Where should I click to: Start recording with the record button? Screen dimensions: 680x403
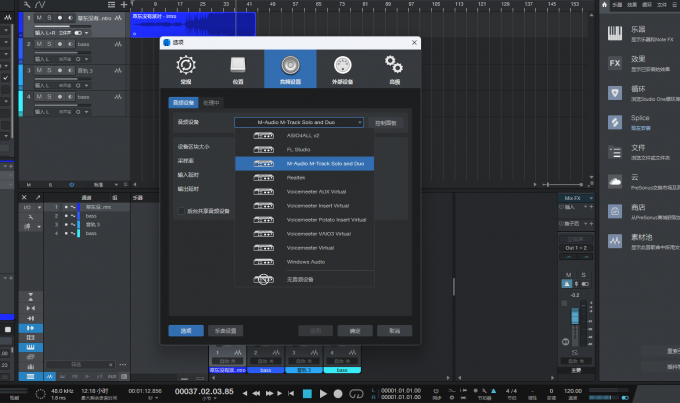[x=338, y=393]
